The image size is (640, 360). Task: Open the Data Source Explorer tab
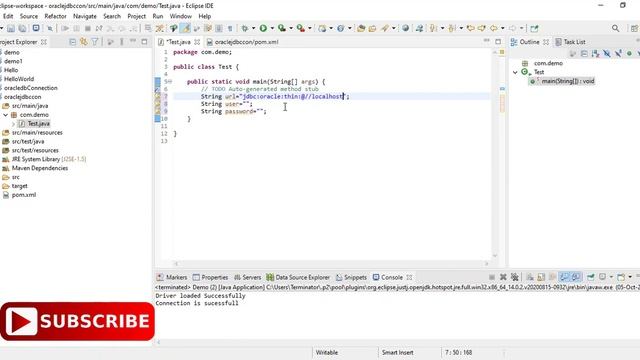tap(298, 277)
